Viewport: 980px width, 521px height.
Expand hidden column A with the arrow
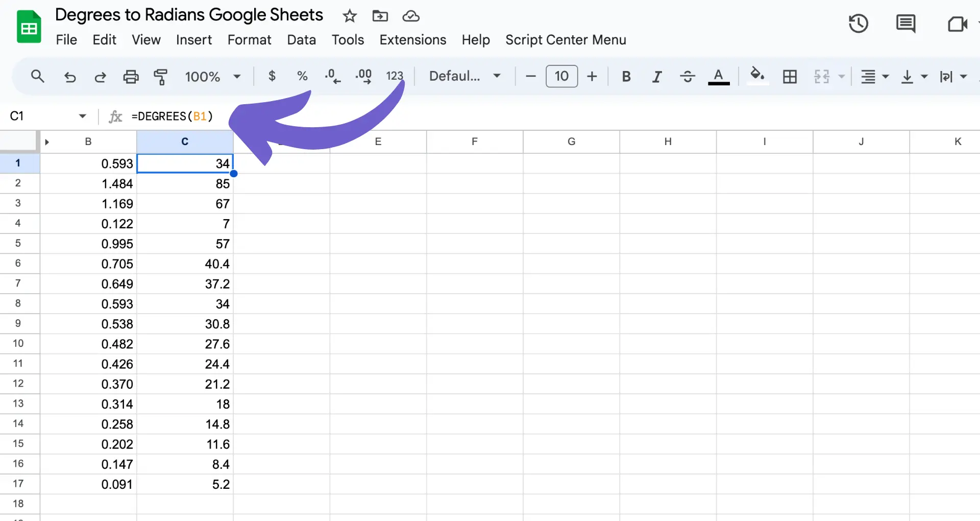47,142
